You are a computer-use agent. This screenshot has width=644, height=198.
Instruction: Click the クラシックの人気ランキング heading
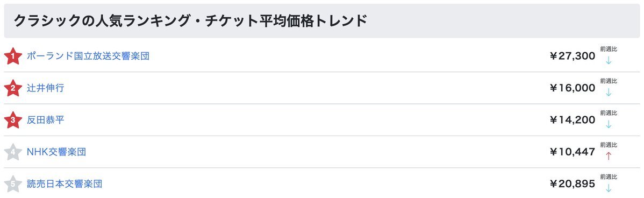click(x=102, y=20)
